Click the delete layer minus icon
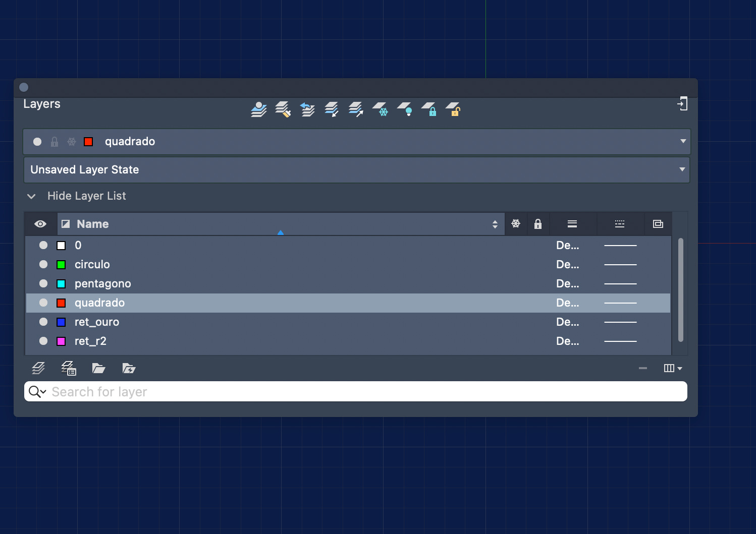This screenshot has width=756, height=534. [x=643, y=368]
